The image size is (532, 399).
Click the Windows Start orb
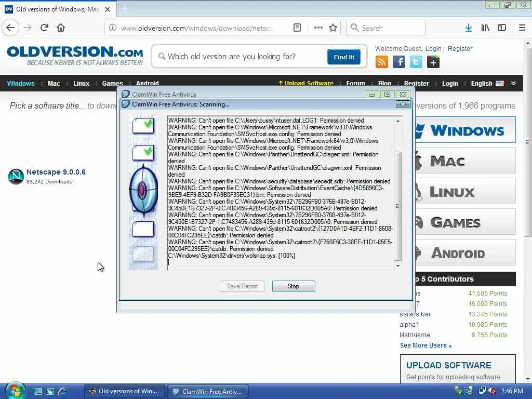pos(14,391)
